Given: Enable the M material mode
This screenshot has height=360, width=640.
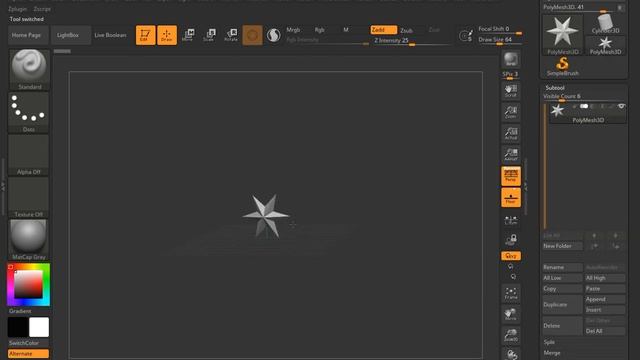Looking at the screenshot, I should tap(346, 30).
